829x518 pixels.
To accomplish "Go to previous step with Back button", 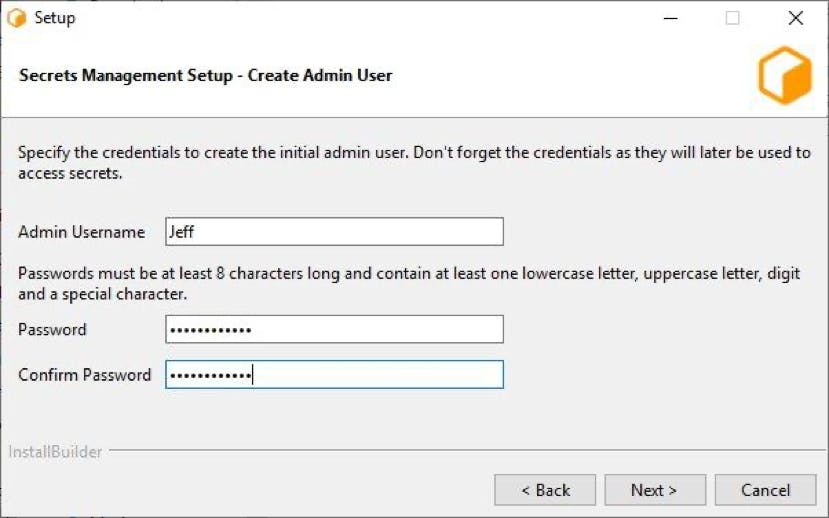I will click(545, 490).
